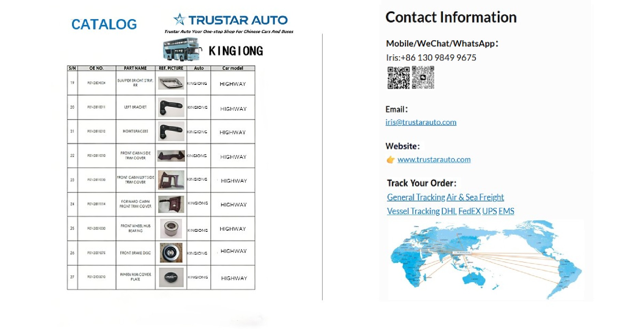Click the world shipping map image

(486, 260)
